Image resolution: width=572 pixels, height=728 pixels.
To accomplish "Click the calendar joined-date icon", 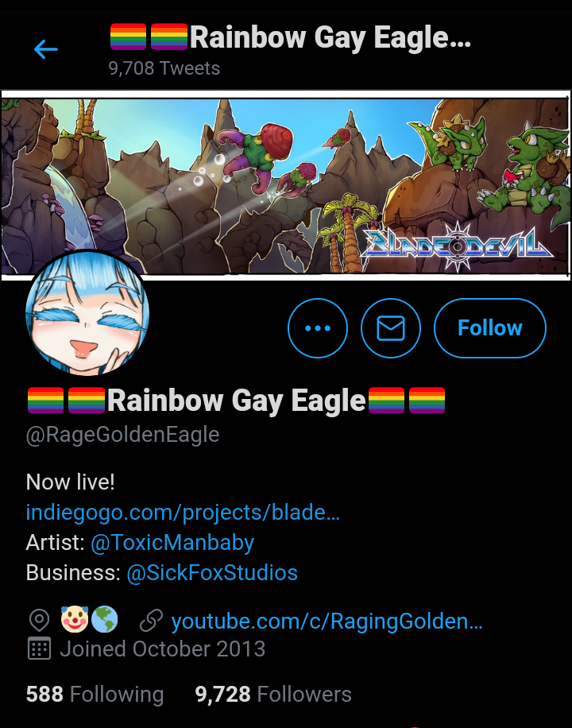I will point(39,649).
